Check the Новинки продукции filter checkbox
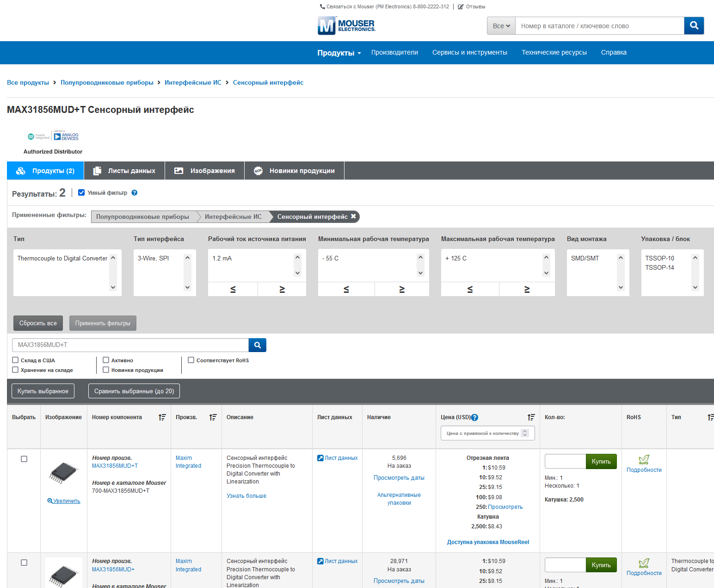Screen dimensions: 714x588 coord(106,370)
